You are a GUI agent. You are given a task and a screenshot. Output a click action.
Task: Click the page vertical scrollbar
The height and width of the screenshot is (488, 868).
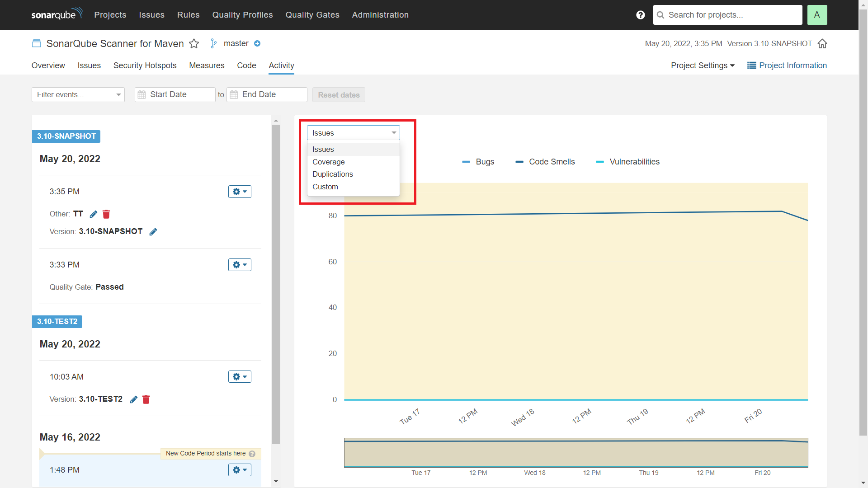[x=863, y=221]
